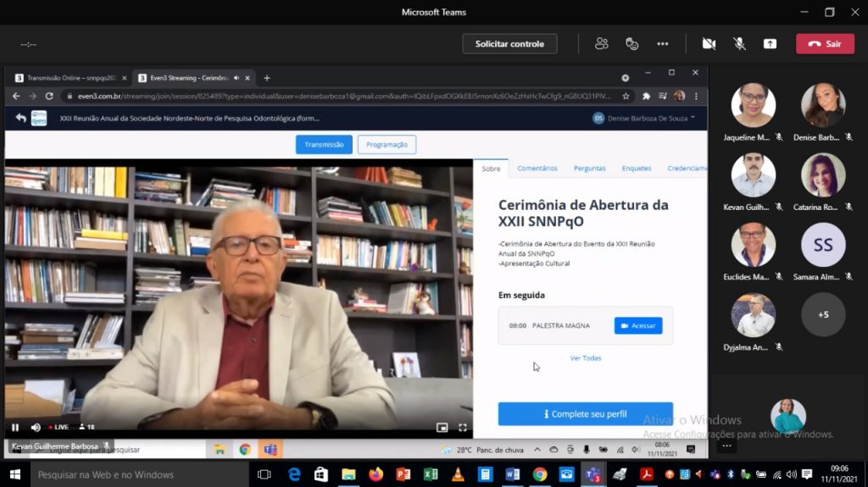The height and width of the screenshot is (487, 868).
Task: Open the browser media control icon
Action: tap(663, 97)
